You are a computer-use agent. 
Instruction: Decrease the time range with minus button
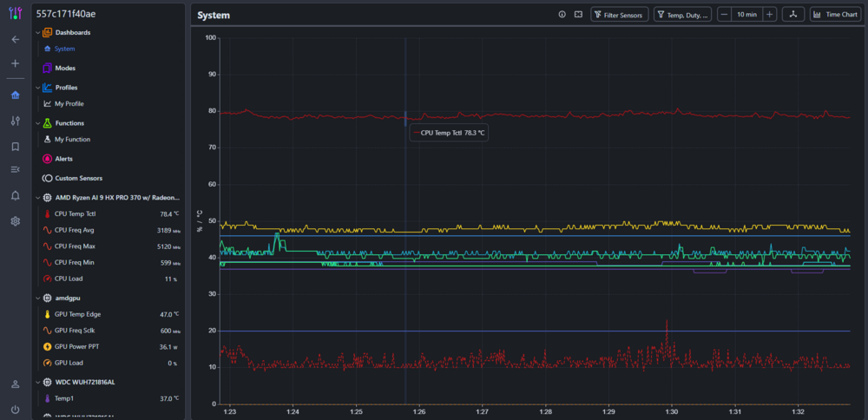coord(724,15)
